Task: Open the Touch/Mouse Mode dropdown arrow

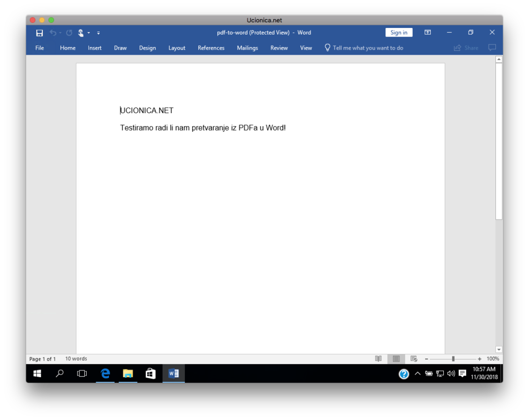Action: pyautogui.click(x=89, y=33)
